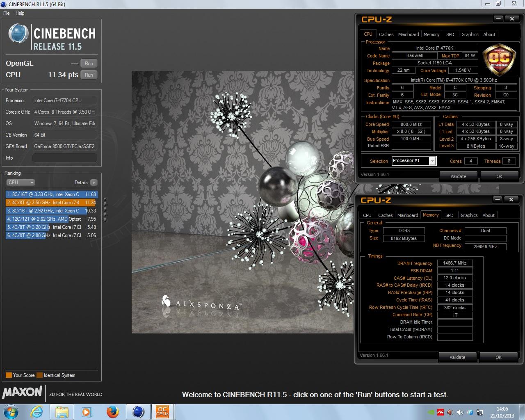Image resolution: width=525 pixels, height=420 pixels.
Task: Click the CPU score 11.34 pts
Action: [x=63, y=75]
